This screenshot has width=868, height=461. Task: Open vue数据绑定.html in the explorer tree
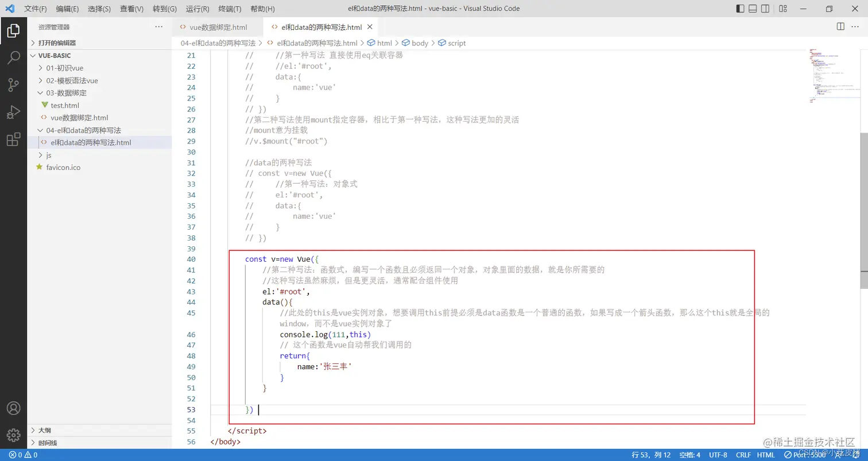[x=99, y=118]
